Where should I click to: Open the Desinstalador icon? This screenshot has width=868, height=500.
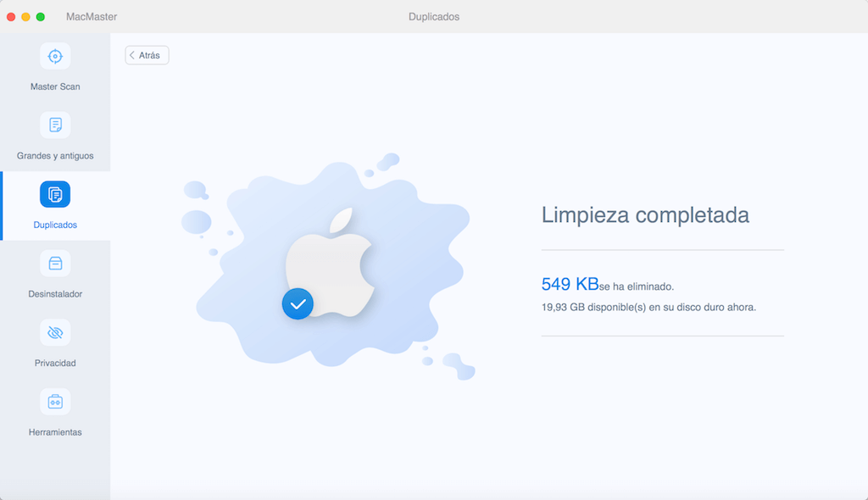tap(55, 264)
